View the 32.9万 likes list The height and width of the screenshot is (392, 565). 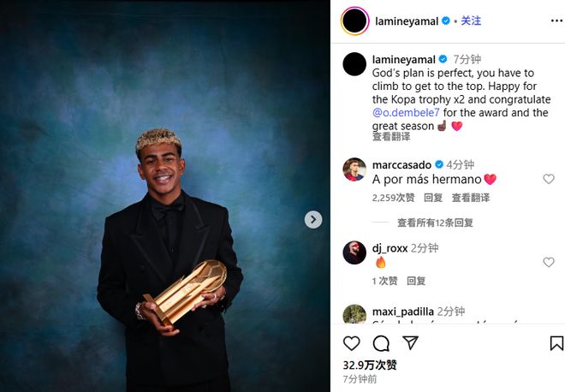click(x=370, y=365)
